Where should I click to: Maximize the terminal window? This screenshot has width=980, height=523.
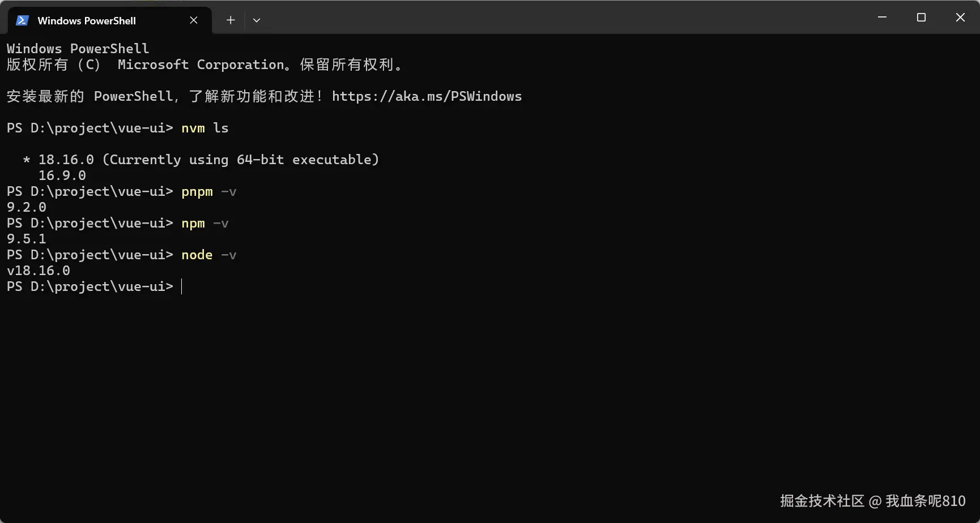pos(921,18)
